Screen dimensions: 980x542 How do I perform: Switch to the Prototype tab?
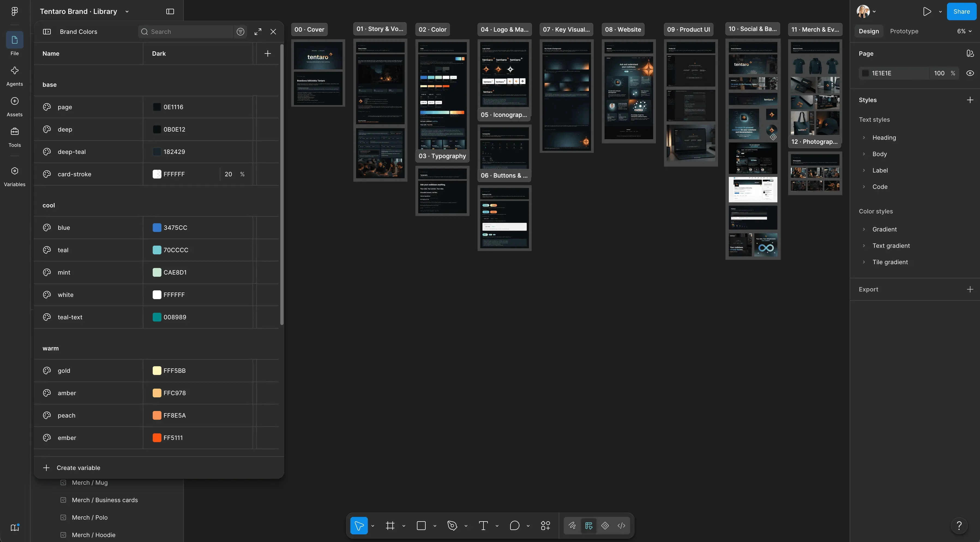point(904,31)
